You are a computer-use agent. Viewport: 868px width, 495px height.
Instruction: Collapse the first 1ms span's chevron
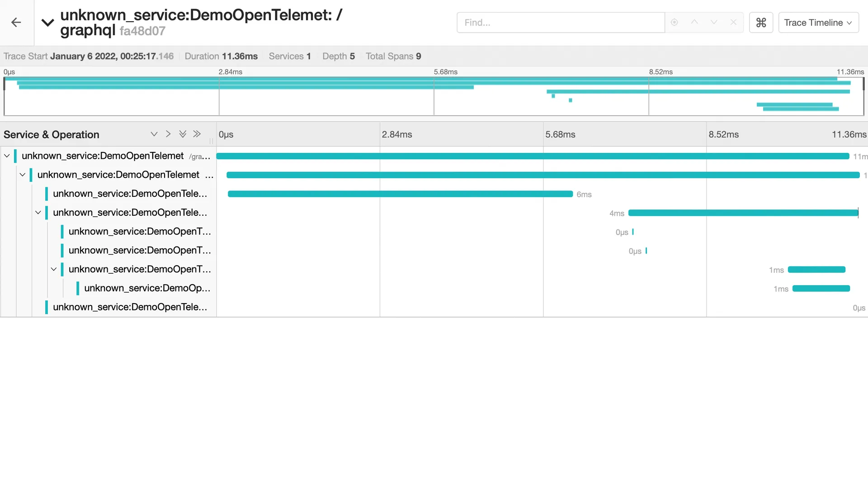point(54,269)
